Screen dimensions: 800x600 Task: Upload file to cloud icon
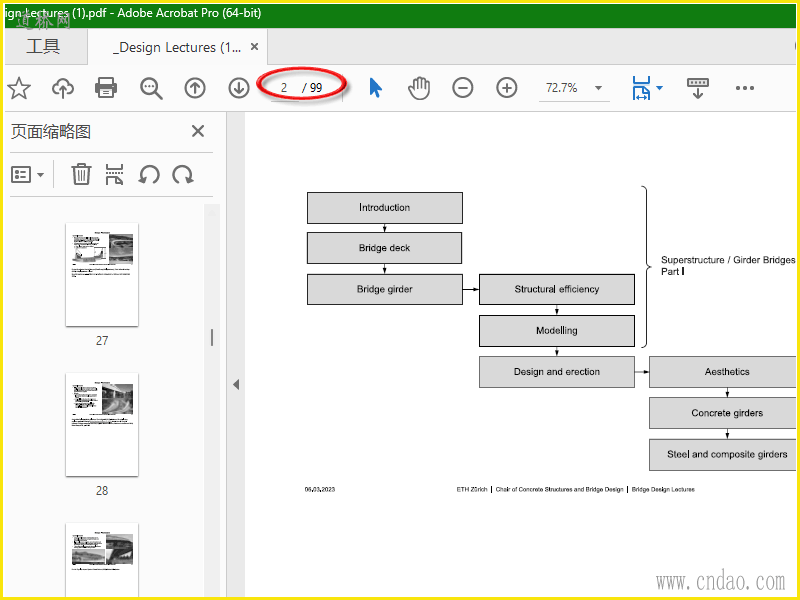pos(63,88)
